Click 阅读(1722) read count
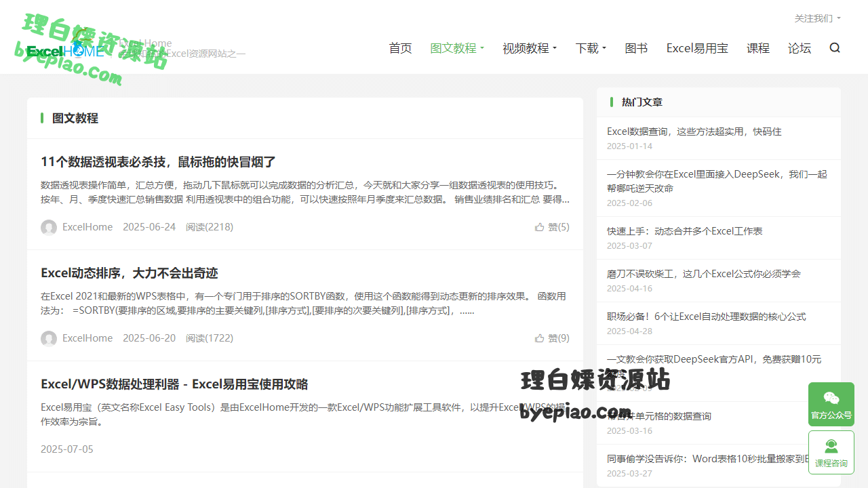This screenshot has height=488, width=868. click(210, 338)
